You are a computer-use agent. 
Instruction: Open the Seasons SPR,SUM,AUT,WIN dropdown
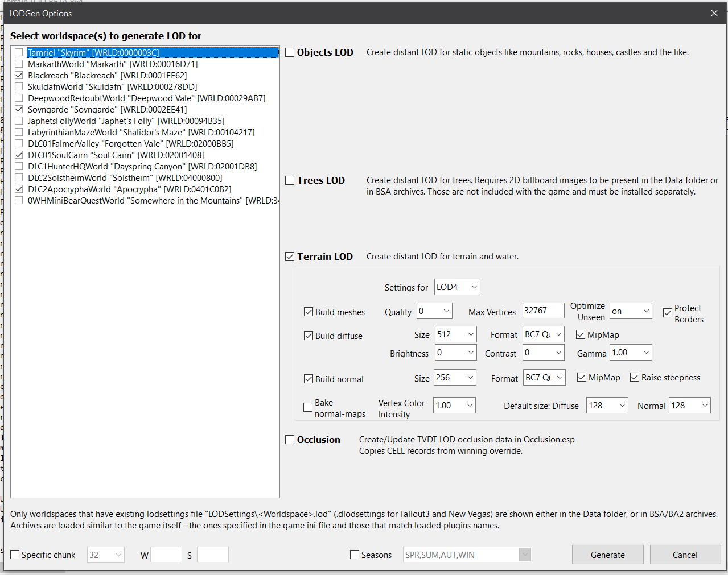tap(467, 555)
